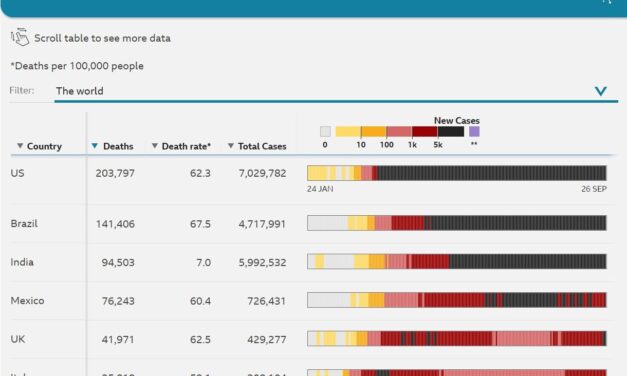Click Mexico total cases 726,431
Screen dimensions: 627x376
click(266, 301)
